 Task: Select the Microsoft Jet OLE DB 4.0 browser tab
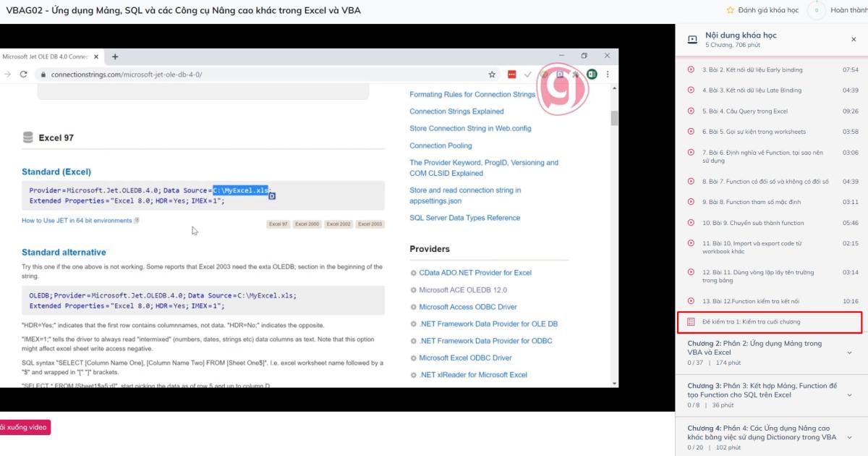pyautogui.click(x=51, y=56)
